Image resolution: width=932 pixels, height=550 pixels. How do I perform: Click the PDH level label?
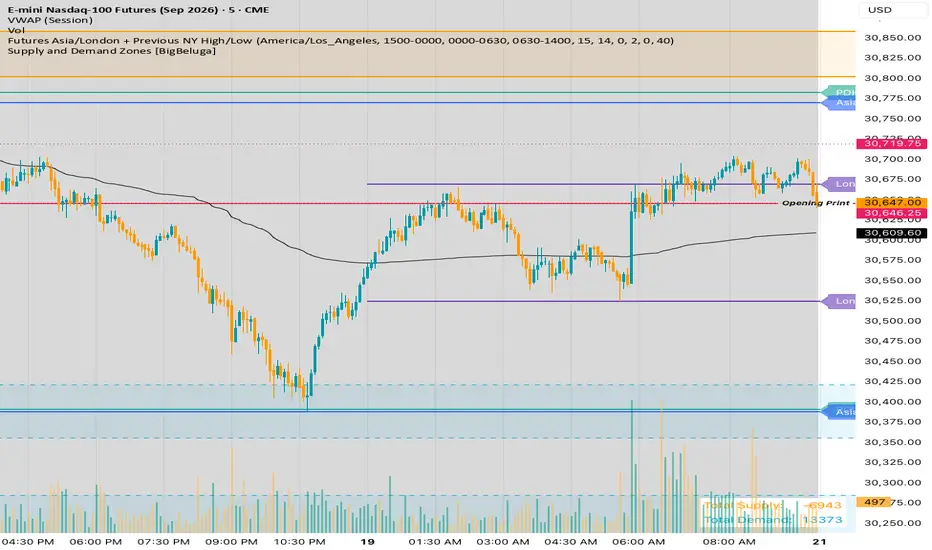coord(840,92)
